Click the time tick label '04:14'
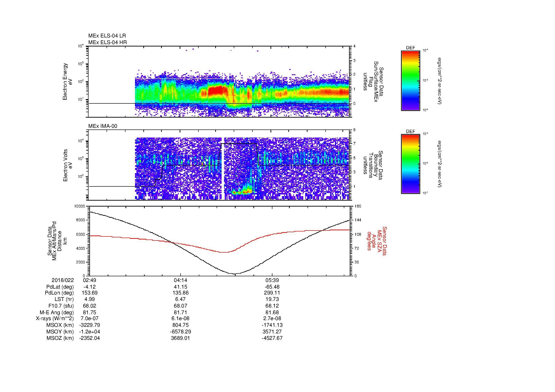 [x=181, y=280]
